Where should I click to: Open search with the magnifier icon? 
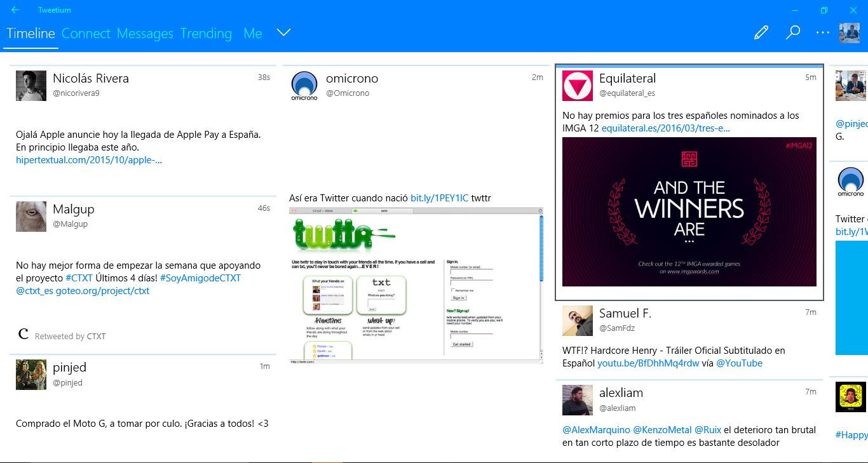tap(792, 32)
